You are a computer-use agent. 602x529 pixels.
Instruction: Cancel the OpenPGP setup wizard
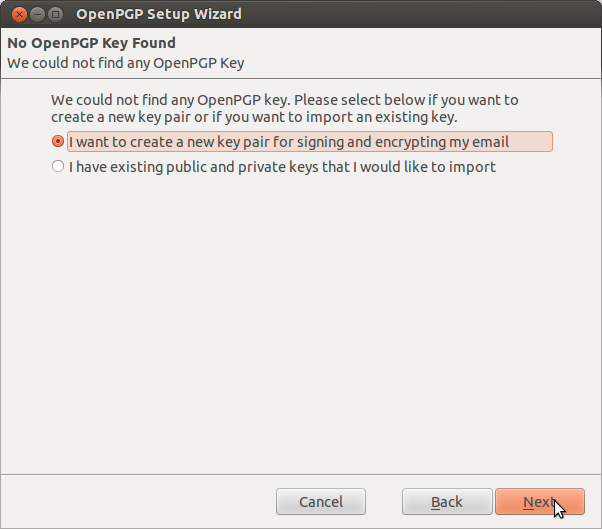[321, 502]
